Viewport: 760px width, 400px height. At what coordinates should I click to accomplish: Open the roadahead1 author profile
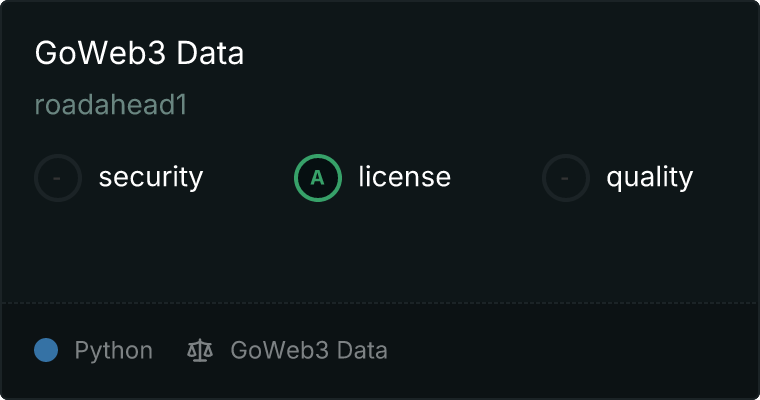pyautogui.click(x=111, y=105)
